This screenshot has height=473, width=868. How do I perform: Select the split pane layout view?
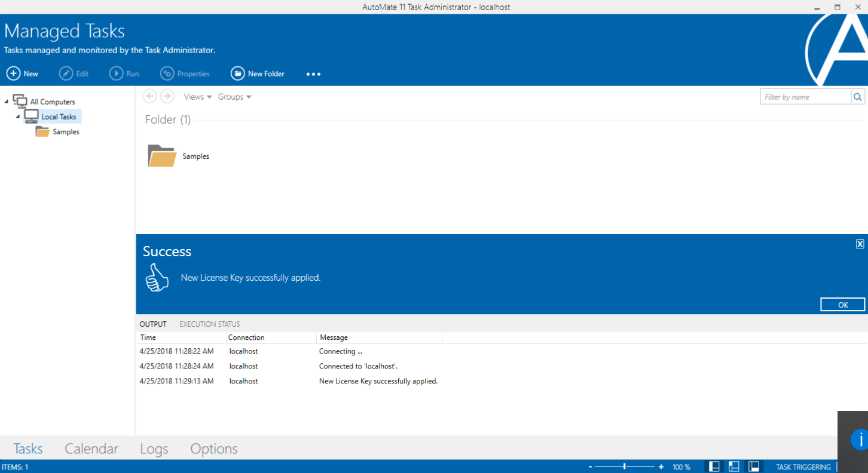pos(733,466)
